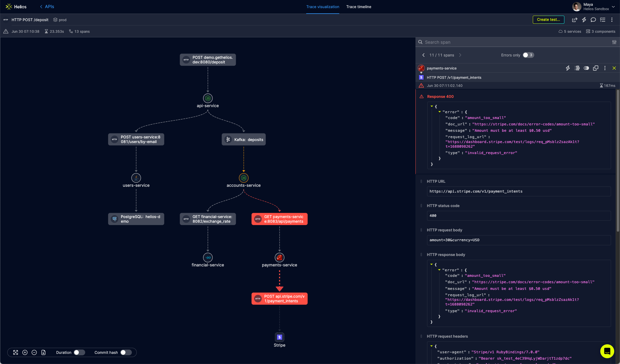This screenshot has width=620, height=364.
Task: Zoom in on the trace graph
Action: (25, 352)
